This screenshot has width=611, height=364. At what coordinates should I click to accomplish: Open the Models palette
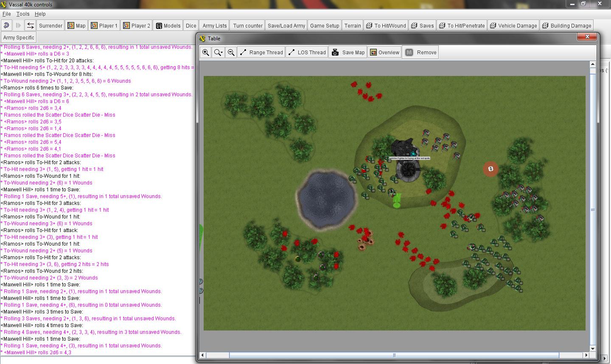(168, 25)
